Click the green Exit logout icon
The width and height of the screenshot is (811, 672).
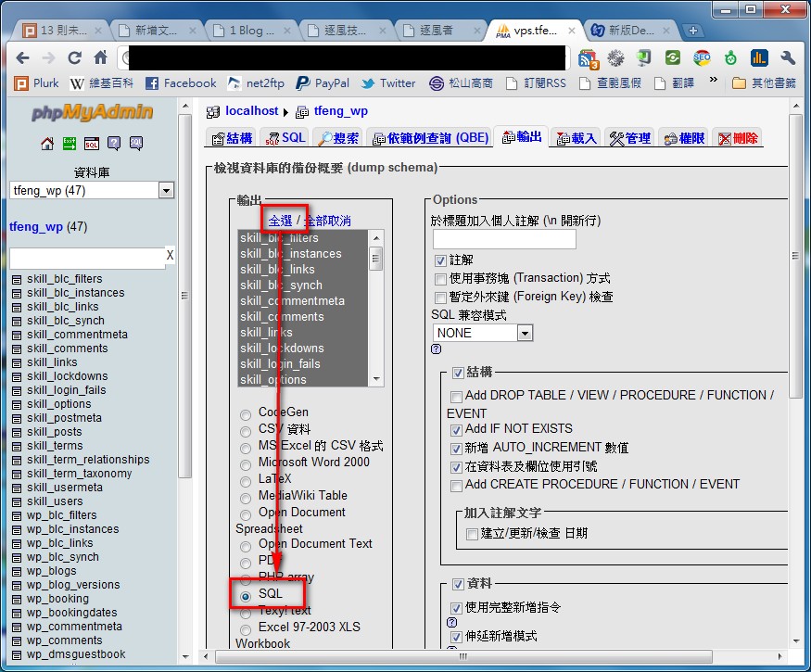pos(70,144)
